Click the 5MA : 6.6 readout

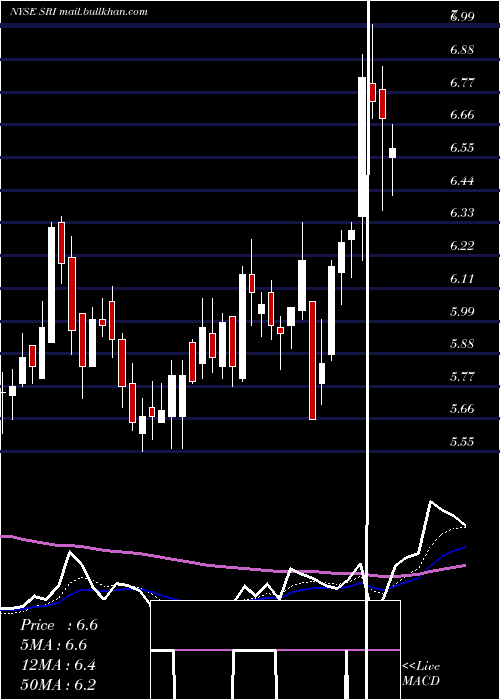54,645
